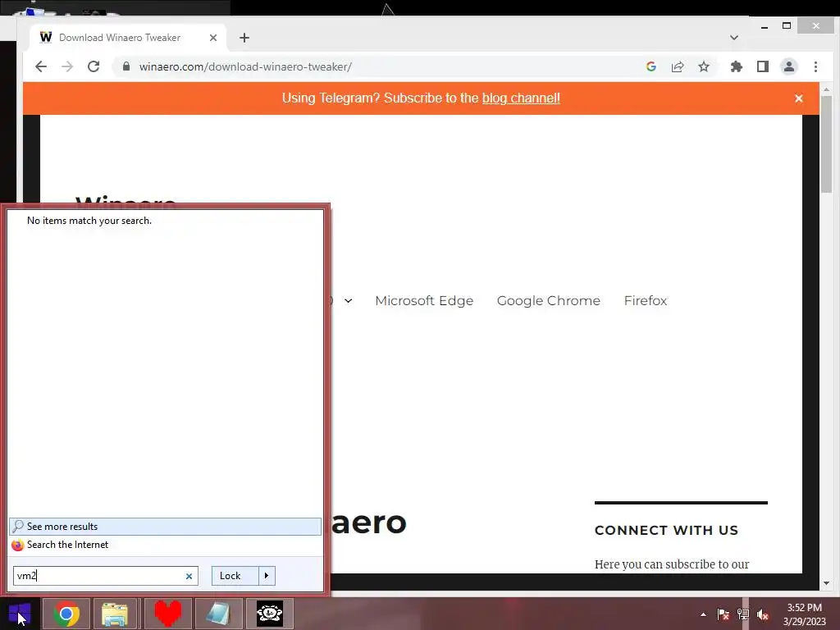Open the tab search chevron
Image resolution: width=840 pixels, height=630 pixels.
pyautogui.click(x=734, y=38)
